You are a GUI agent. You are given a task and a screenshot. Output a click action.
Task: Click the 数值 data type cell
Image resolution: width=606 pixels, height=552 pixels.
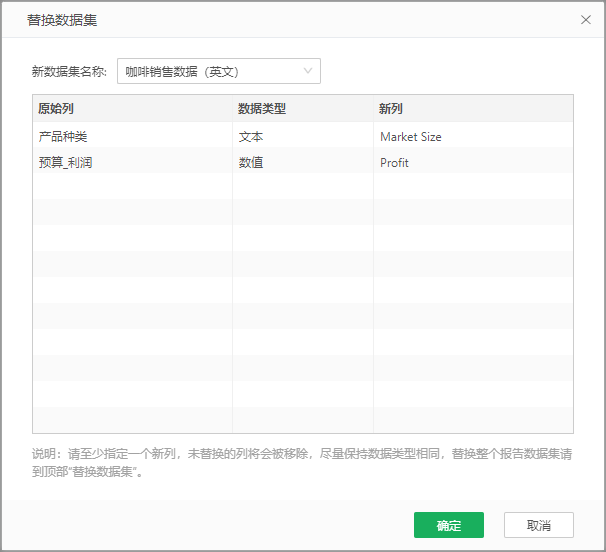(x=303, y=162)
